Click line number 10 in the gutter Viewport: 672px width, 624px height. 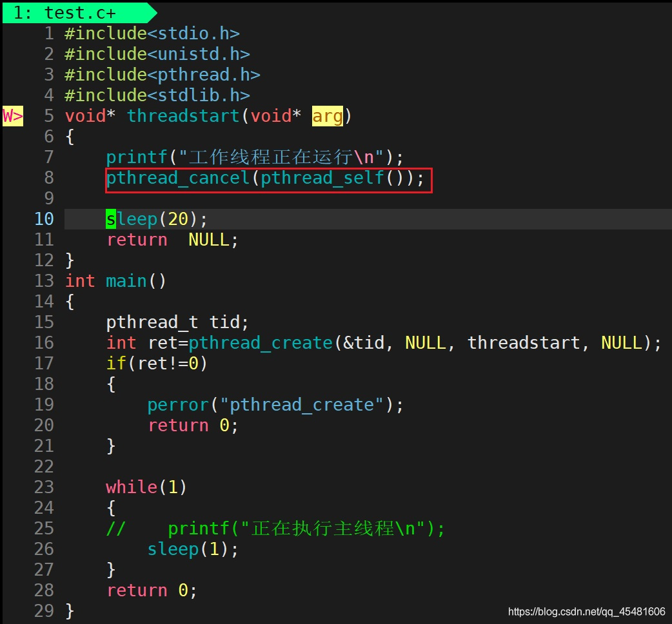pyautogui.click(x=44, y=219)
